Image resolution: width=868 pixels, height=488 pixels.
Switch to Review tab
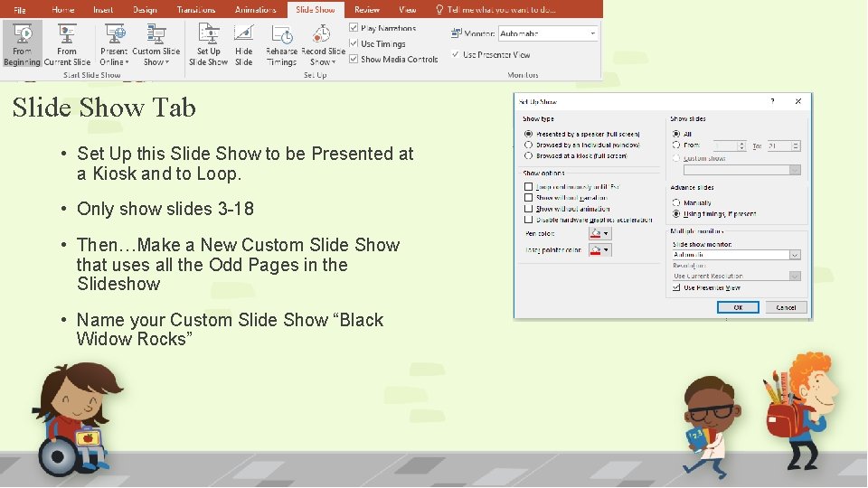(x=367, y=9)
